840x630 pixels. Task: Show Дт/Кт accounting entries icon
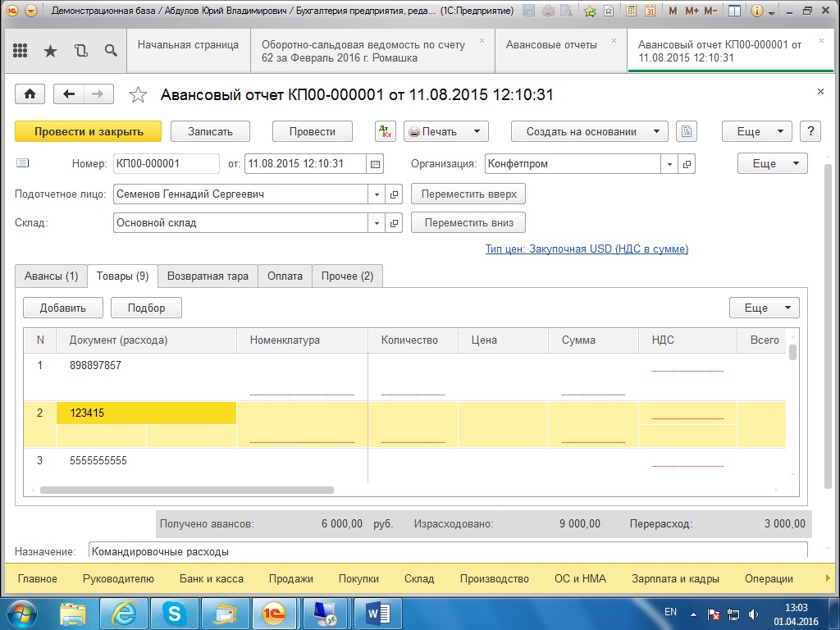pyautogui.click(x=385, y=131)
